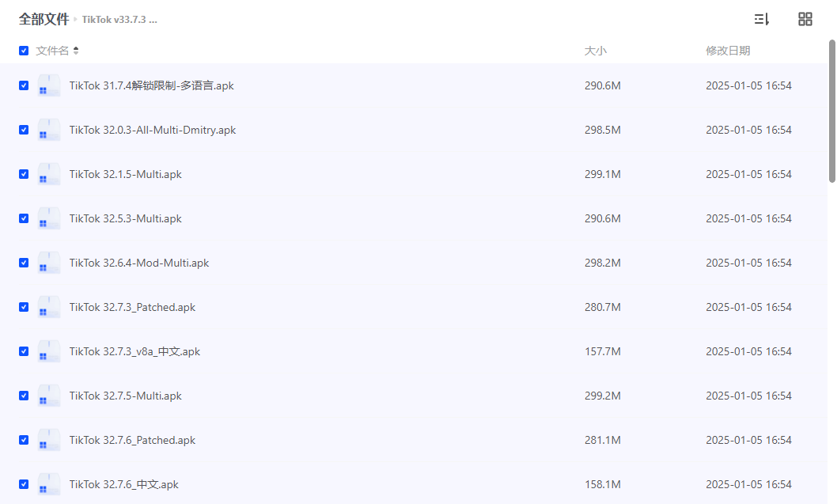Deselect TikTok 32.0.3-All-Multi-Dmitry.apk checkbox
This screenshot has height=504, width=837.
[24, 130]
